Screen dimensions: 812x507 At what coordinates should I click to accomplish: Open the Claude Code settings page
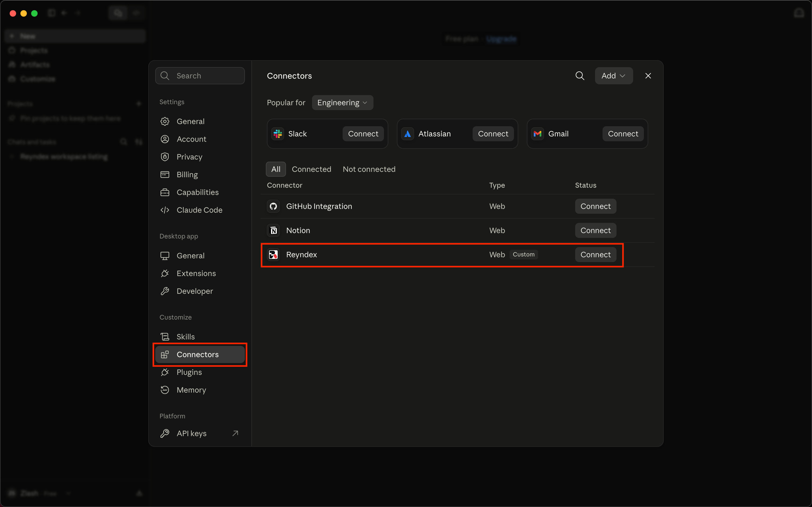pyautogui.click(x=200, y=210)
